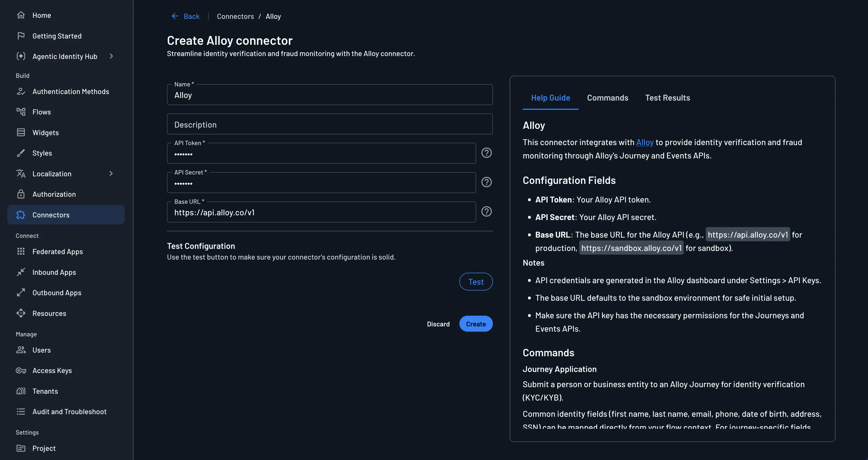Click the 'Configuration Fields' heading

click(x=569, y=180)
